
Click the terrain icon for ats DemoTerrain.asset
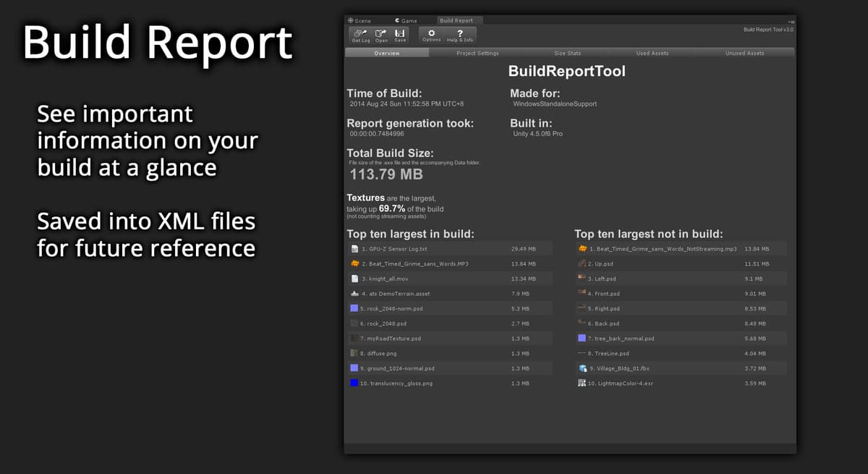pyautogui.click(x=354, y=294)
